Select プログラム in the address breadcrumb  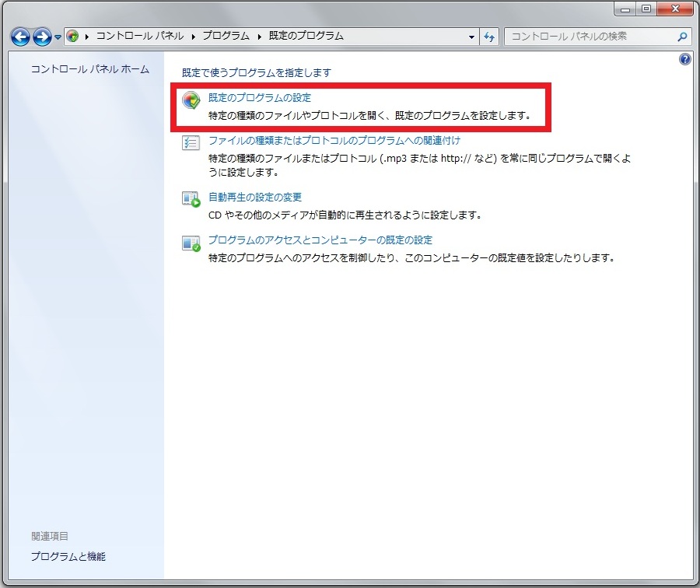226,37
